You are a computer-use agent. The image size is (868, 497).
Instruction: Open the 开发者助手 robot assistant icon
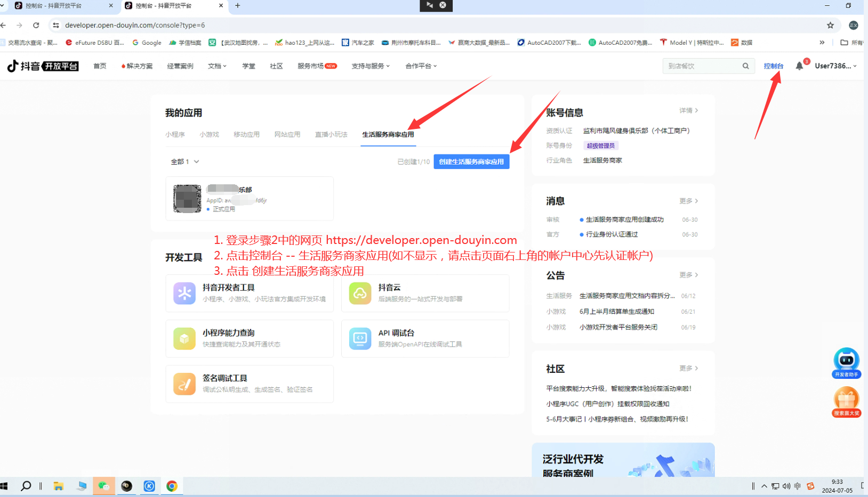click(846, 363)
